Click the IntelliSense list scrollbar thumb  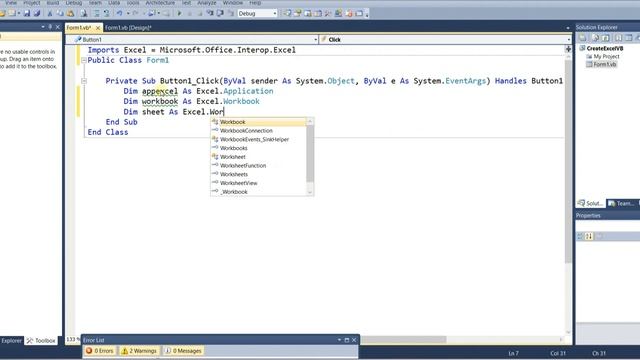click(310, 154)
